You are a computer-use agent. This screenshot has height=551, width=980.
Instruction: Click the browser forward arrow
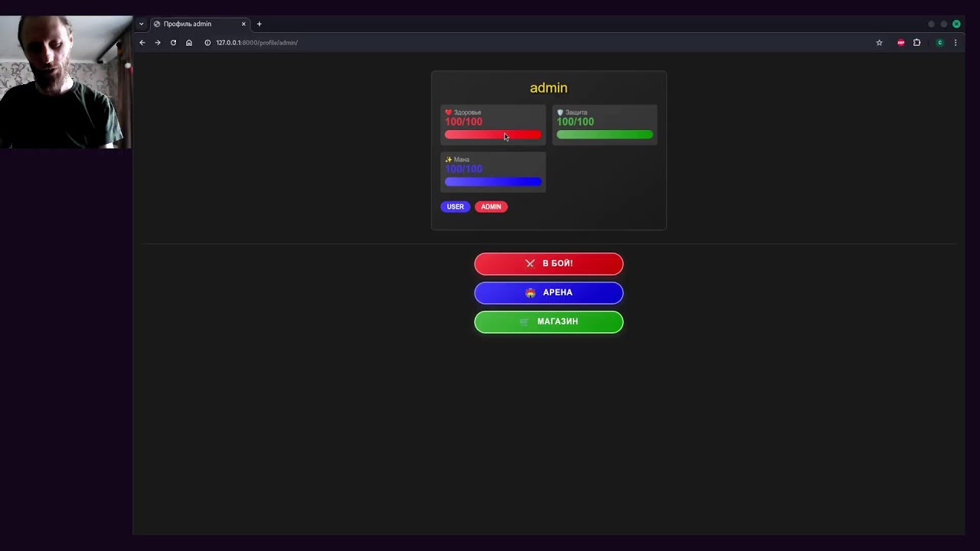[158, 43]
